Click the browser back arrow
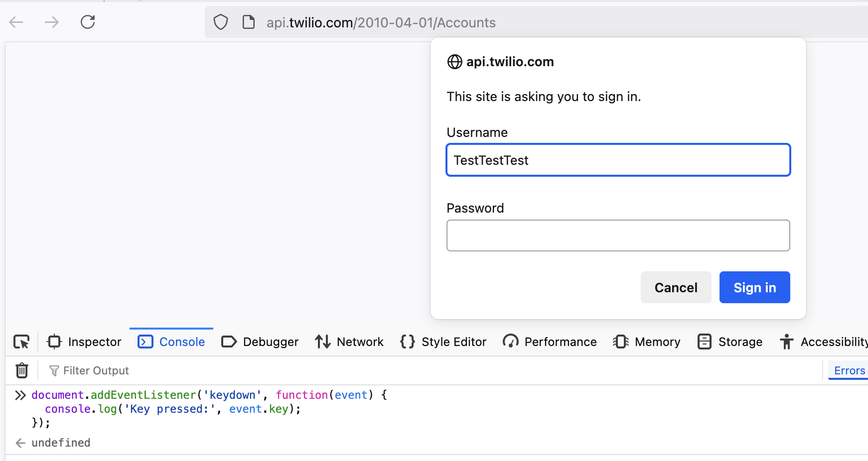The height and width of the screenshot is (461, 868). coord(16,22)
